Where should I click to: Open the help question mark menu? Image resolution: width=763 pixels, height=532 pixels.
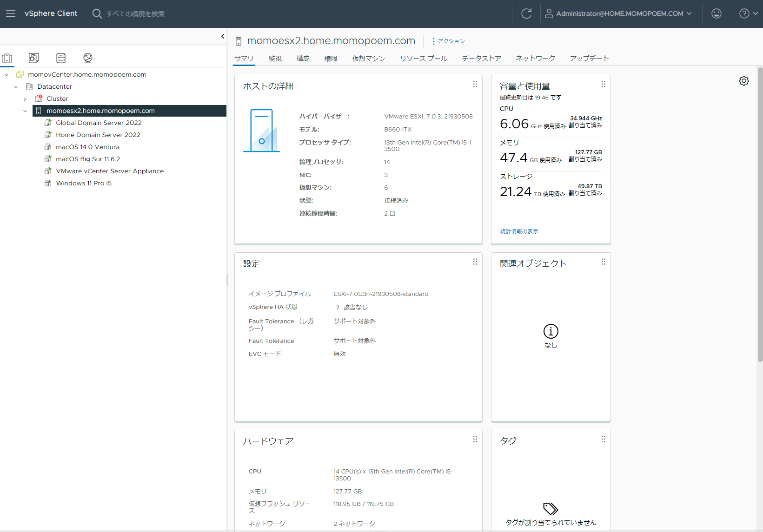pos(749,13)
